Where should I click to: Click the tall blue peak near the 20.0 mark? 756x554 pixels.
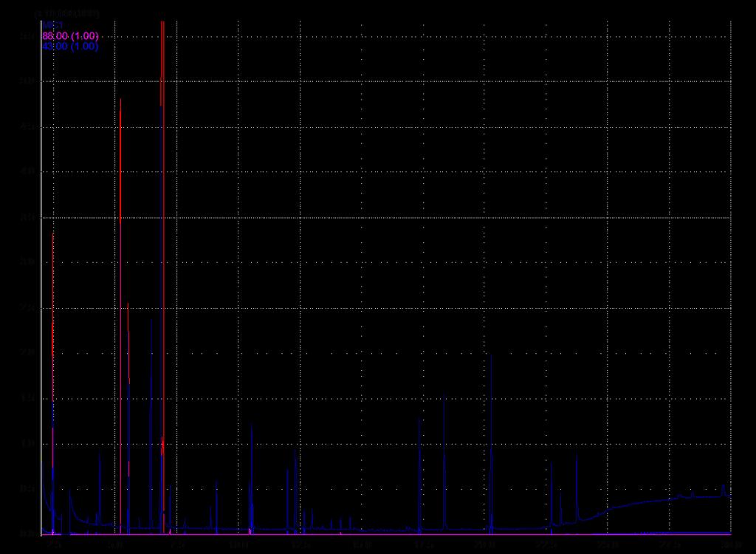click(491, 445)
